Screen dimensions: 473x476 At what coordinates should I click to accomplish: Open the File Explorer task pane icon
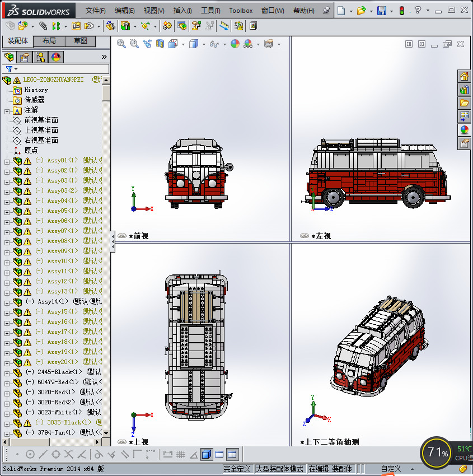[x=464, y=103]
